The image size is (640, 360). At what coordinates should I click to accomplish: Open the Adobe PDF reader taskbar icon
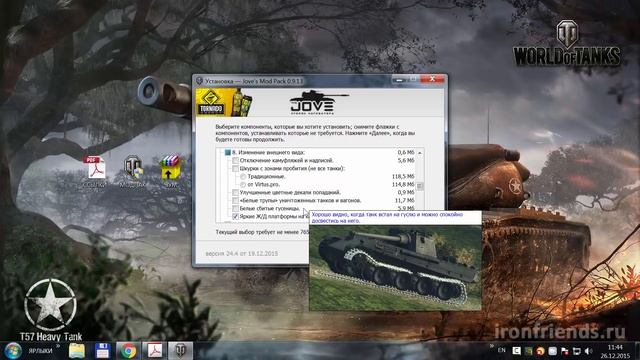(x=155, y=351)
